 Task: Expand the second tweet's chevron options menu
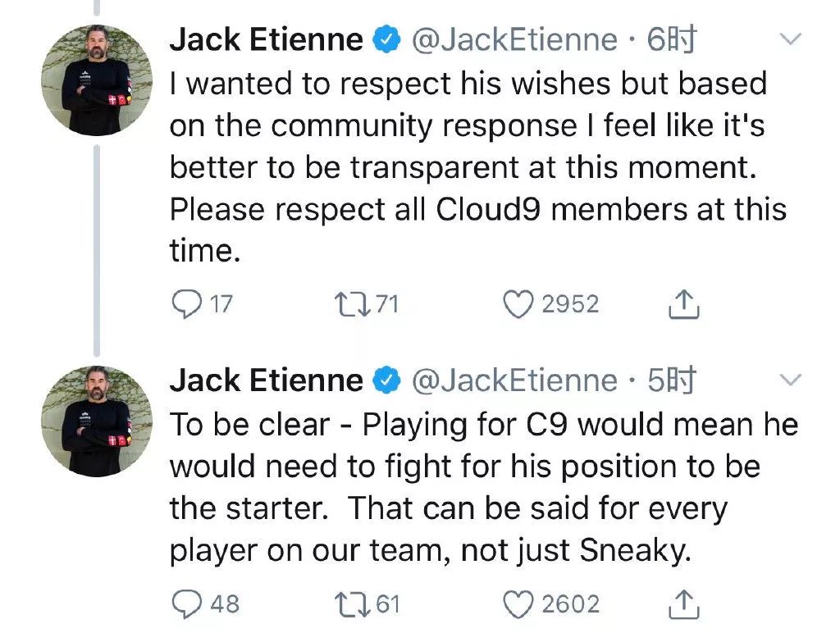pos(788,379)
